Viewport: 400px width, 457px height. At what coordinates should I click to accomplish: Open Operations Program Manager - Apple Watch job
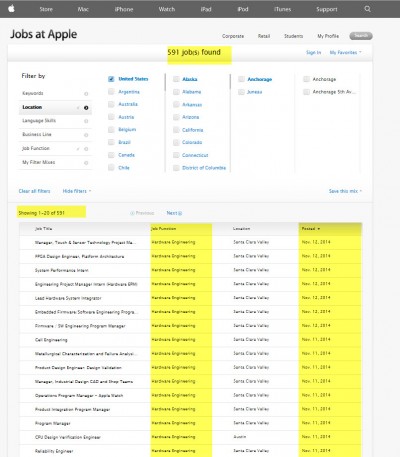pyautogui.click(x=79, y=396)
